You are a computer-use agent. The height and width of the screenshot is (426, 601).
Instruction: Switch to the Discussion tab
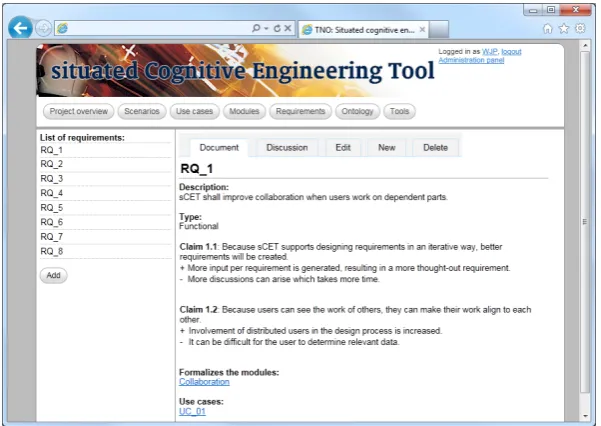pyautogui.click(x=287, y=148)
